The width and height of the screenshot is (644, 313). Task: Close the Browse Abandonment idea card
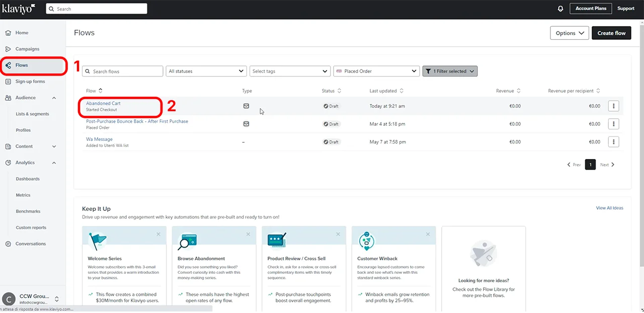pyautogui.click(x=248, y=234)
